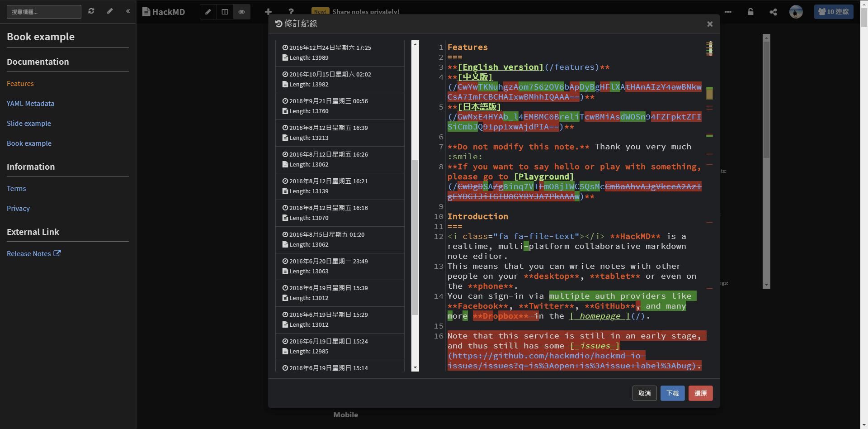Switch to edit mode pencil button
The image size is (868, 429).
[208, 12]
